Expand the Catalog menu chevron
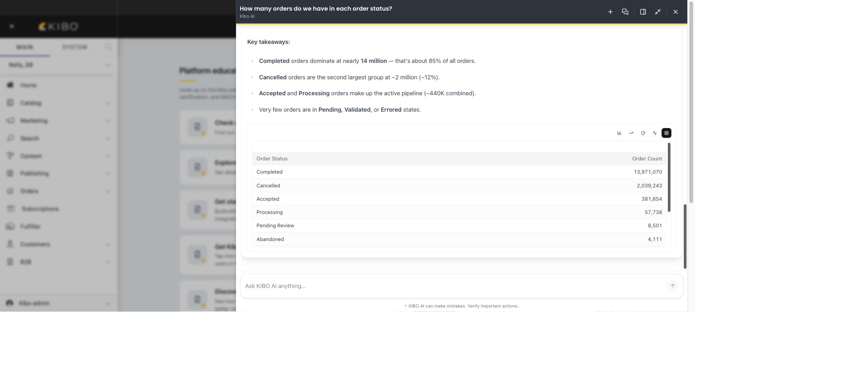The image size is (868, 389). click(x=108, y=103)
